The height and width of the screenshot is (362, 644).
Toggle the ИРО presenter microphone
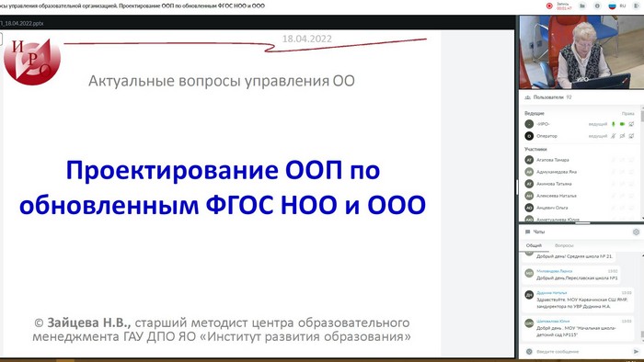click(614, 124)
